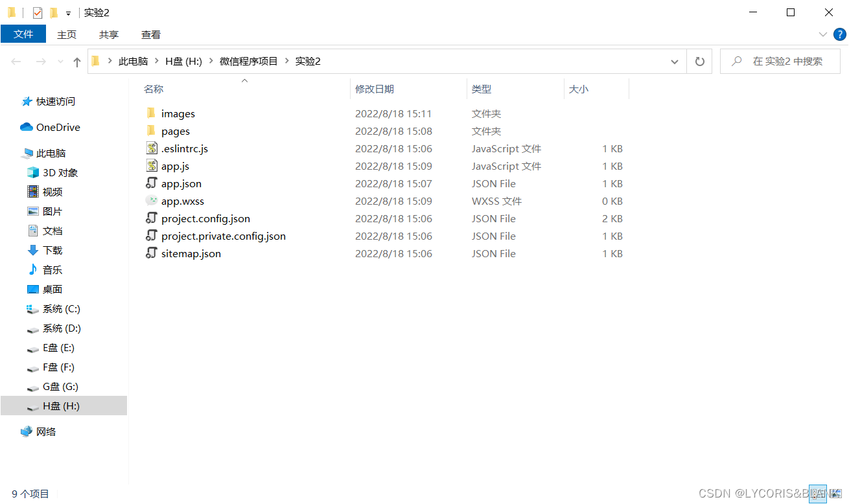
Task: Select H盘 (H:) drive
Action: 64,406
